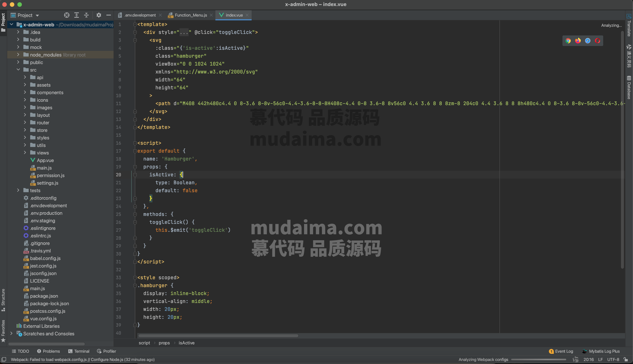The image size is (633, 364).
Task: Fold the svg element at line 3
Action: pyautogui.click(x=135, y=40)
